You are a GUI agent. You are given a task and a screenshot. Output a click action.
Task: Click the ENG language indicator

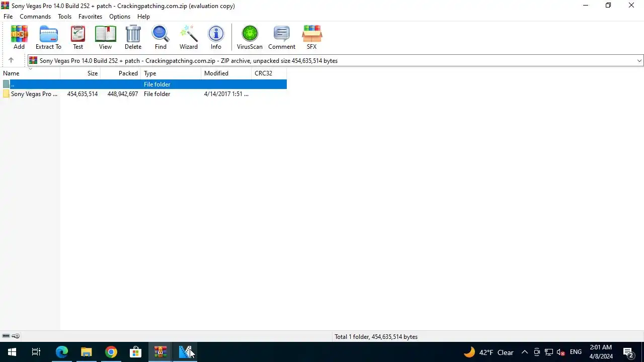pos(576,352)
